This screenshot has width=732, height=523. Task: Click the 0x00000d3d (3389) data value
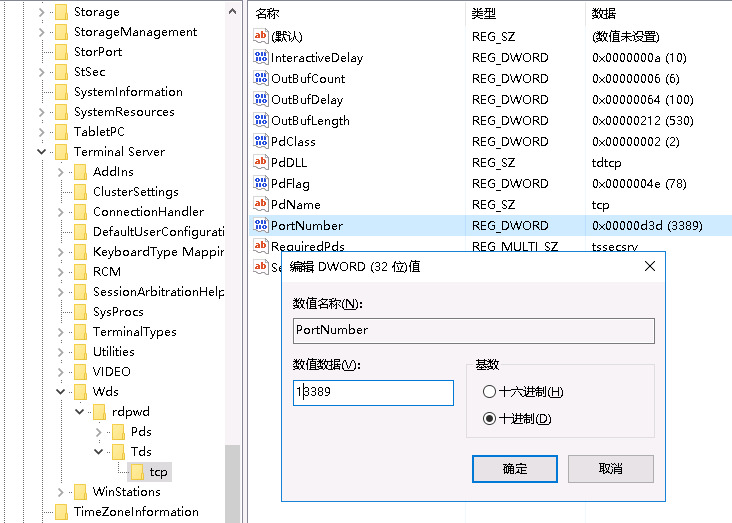[x=647, y=226]
